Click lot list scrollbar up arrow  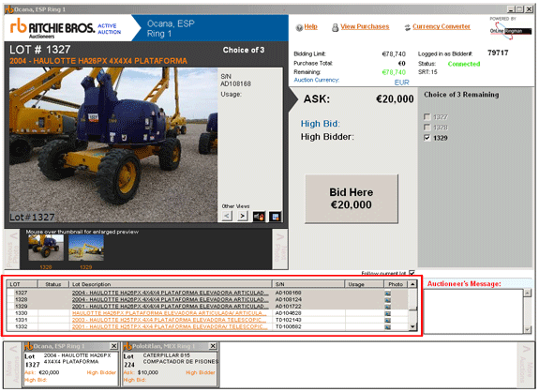click(412, 284)
